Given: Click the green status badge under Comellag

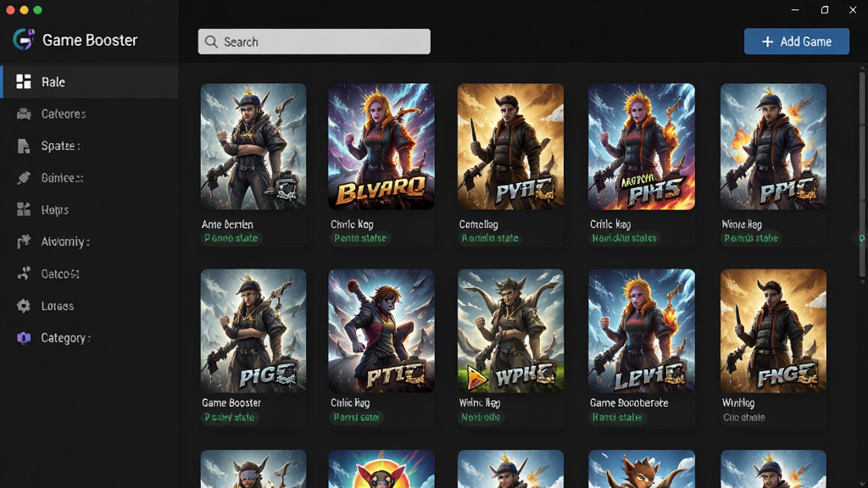Looking at the screenshot, I should coord(490,238).
